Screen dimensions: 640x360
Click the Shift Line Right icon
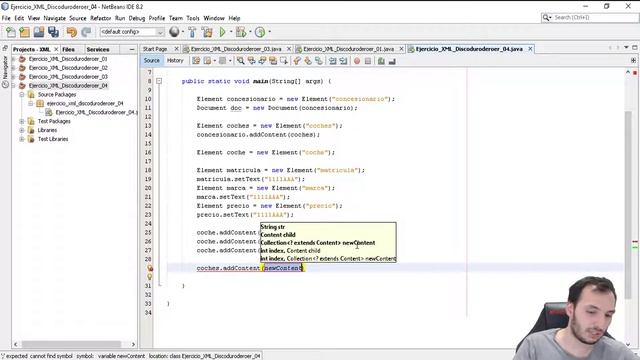click(343, 61)
